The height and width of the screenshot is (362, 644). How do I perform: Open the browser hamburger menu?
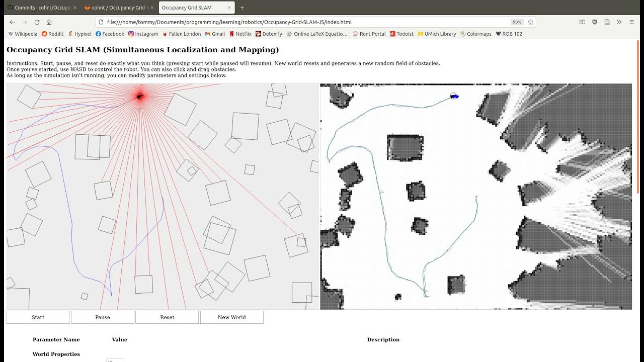coord(632,22)
